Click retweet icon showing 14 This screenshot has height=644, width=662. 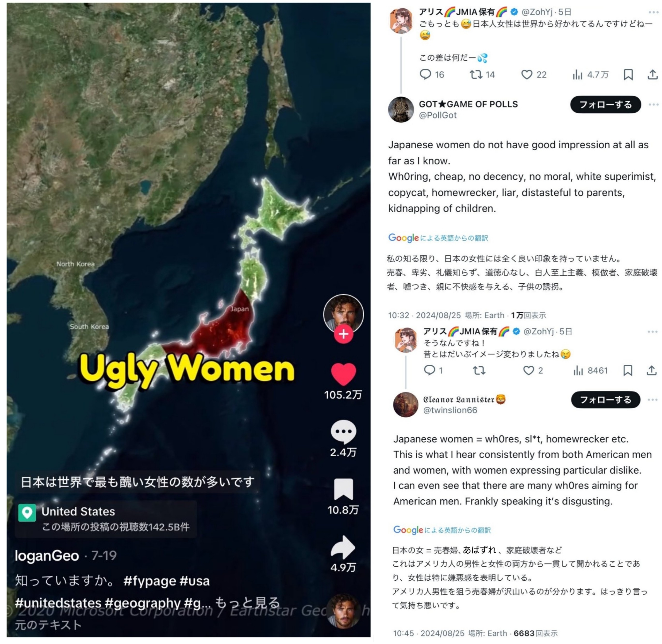(476, 74)
